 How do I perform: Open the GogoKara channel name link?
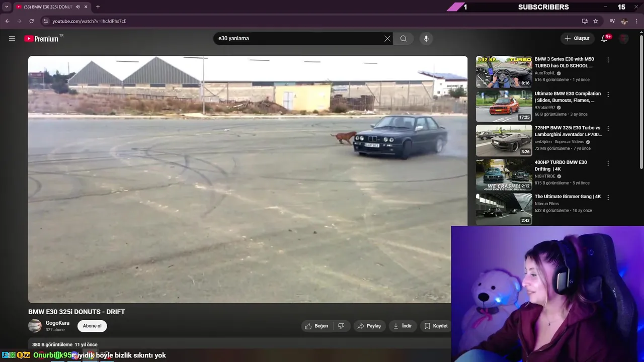tap(57, 323)
